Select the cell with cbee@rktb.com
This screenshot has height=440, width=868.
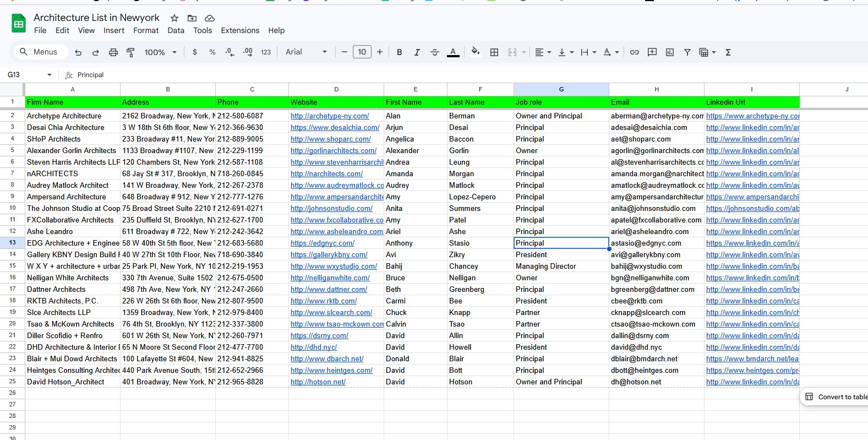(657, 301)
